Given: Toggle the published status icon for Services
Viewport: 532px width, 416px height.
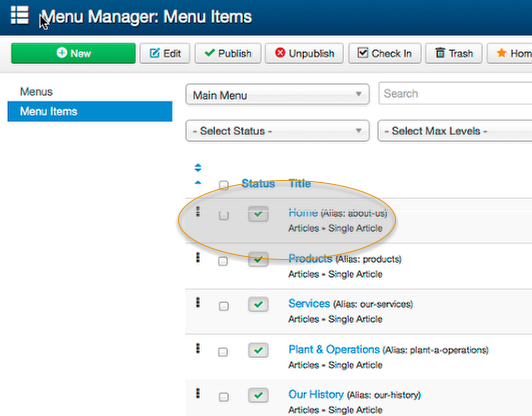Looking at the screenshot, I should 258,304.
